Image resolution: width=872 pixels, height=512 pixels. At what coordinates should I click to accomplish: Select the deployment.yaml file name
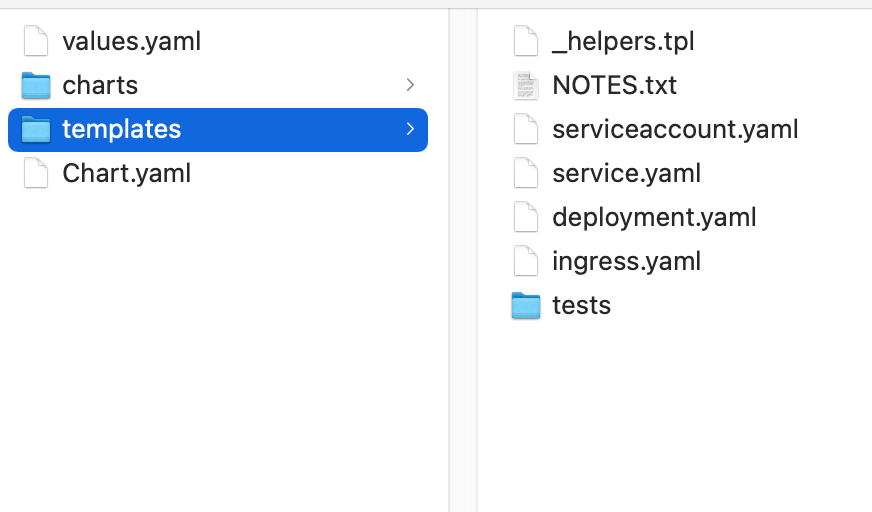coord(654,217)
